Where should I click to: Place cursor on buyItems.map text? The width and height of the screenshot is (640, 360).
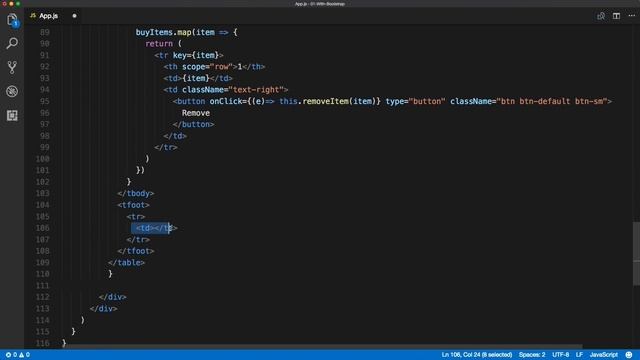pos(163,32)
